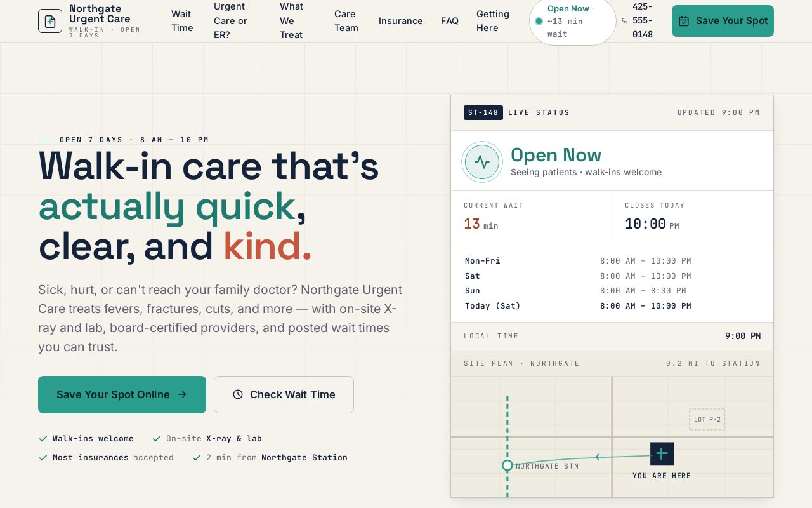This screenshot has height=508, width=812.
Task: Click the CLOSES TODAY label
Action: (x=655, y=206)
